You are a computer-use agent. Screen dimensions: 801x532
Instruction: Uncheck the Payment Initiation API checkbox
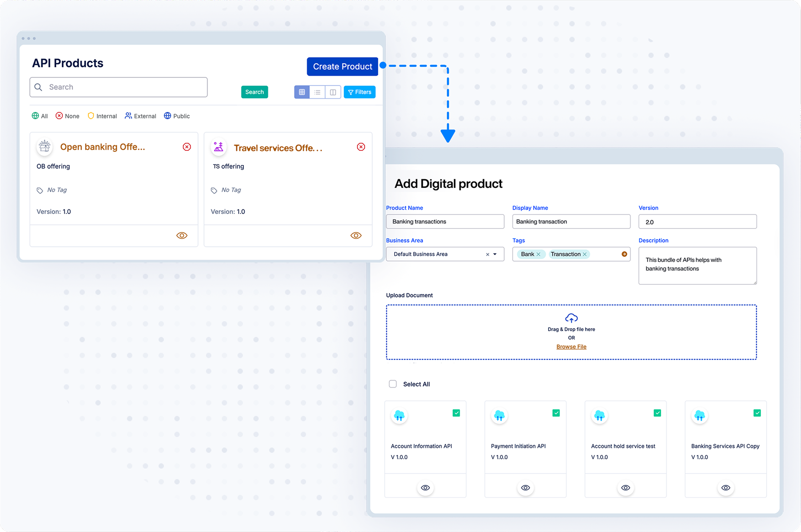pyautogui.click(x=556, y=413)
